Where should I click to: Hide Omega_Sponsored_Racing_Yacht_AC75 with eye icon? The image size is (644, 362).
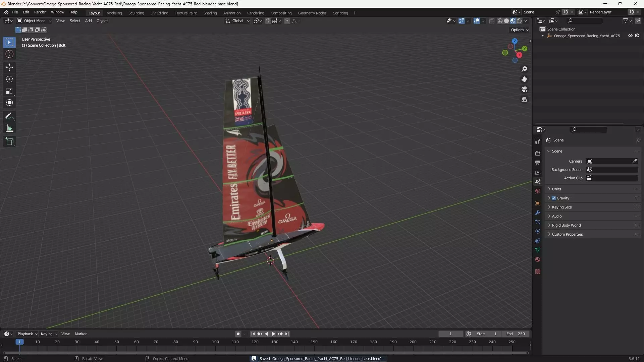(x=630, y=36)
